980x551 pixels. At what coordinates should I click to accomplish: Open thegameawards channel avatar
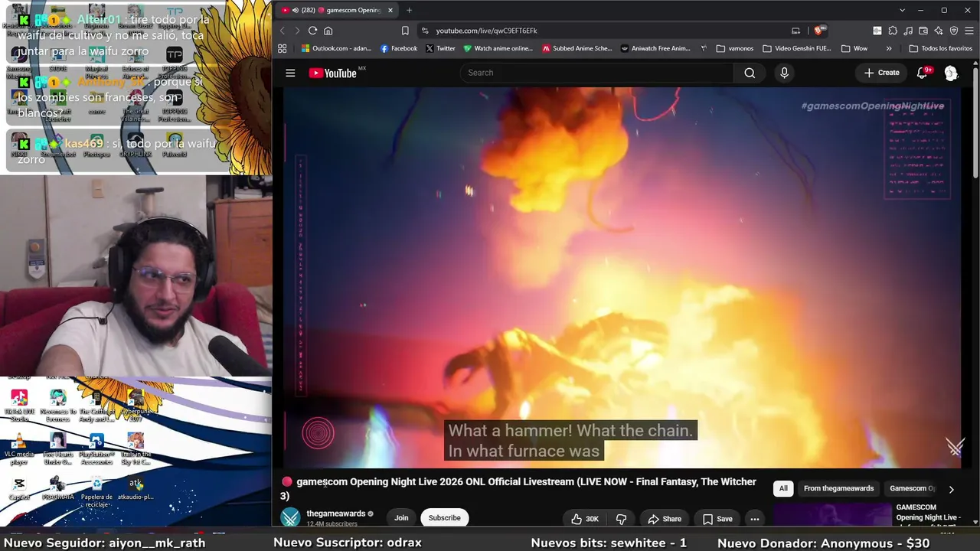(x=290, y=518)
